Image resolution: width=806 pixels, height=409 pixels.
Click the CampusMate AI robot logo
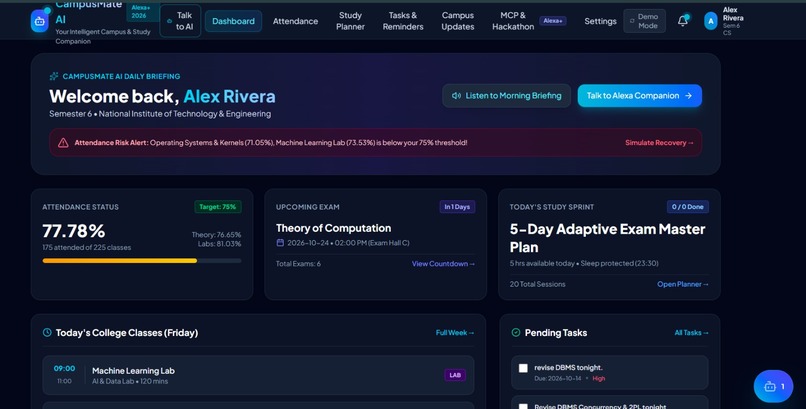pos(40,21)
